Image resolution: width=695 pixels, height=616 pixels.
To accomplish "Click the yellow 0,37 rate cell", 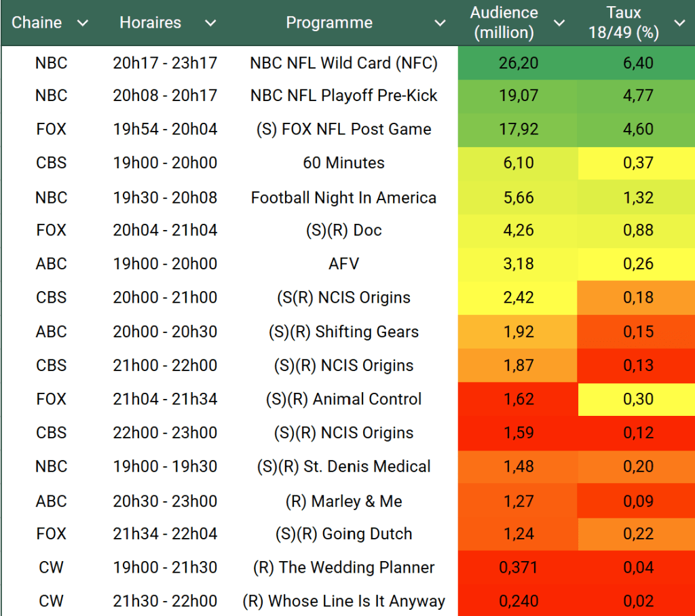I will [x=637, y=163].
